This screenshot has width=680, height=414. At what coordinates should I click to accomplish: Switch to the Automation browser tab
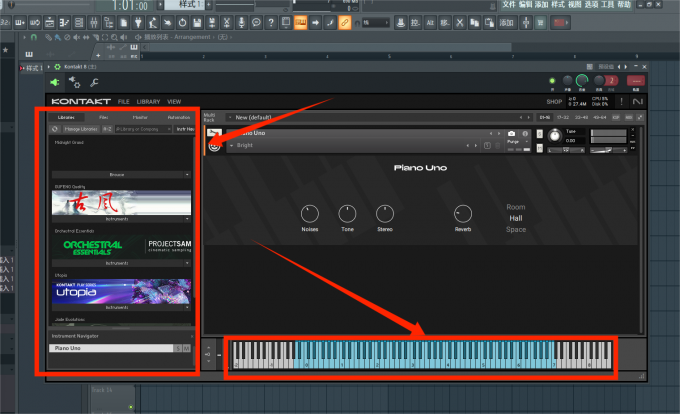179,117
